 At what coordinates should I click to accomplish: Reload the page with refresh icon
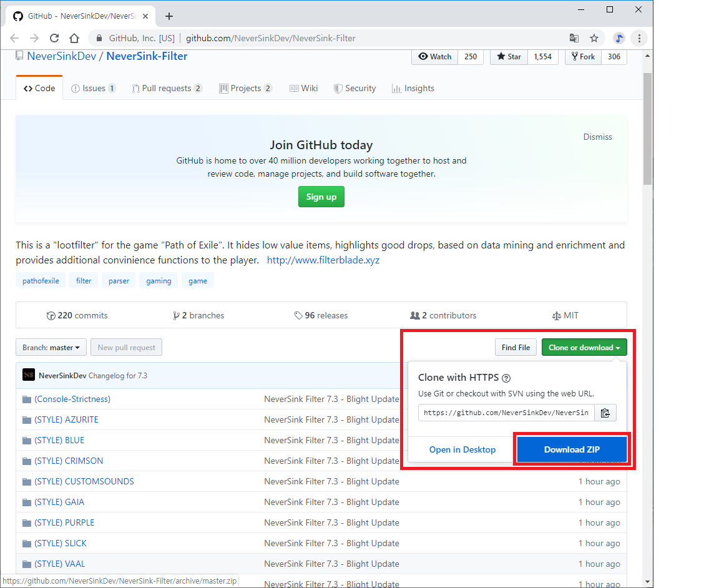(54, 38)
